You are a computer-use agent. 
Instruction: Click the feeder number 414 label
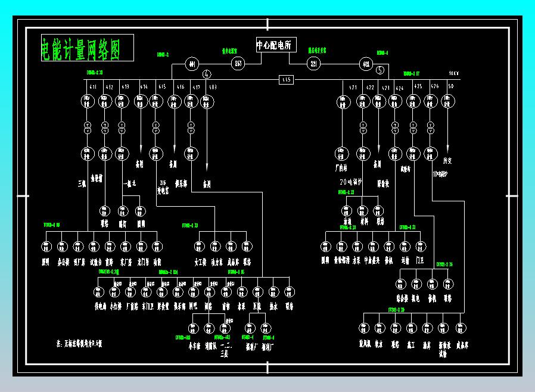[x=144, y=86]
